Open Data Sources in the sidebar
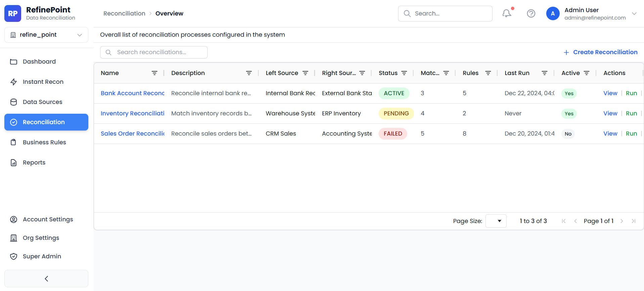This screenshot has height=291, width=644. click(46, 102)
